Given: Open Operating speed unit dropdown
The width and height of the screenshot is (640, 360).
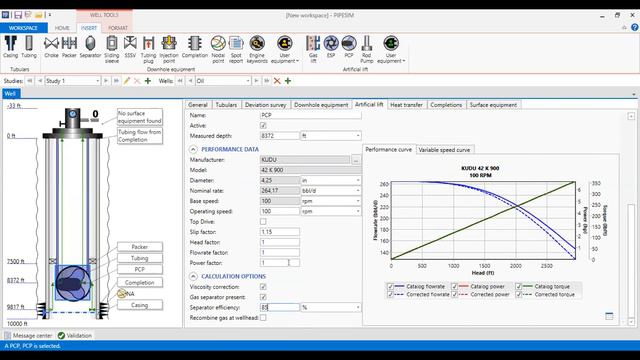Looking at the screenshot, I should [x=358, y=211].
